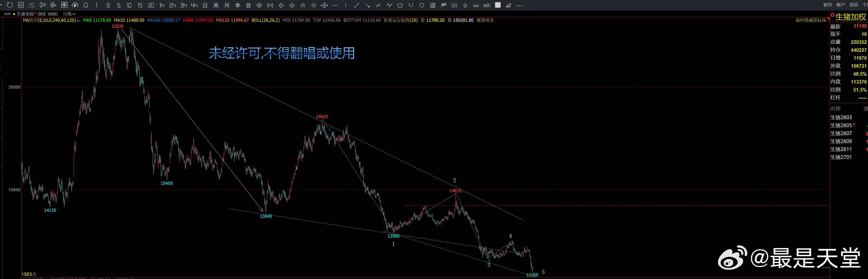Select the candlestick chart type icon
Screen dimensions: 868x279
coord(42,5)
